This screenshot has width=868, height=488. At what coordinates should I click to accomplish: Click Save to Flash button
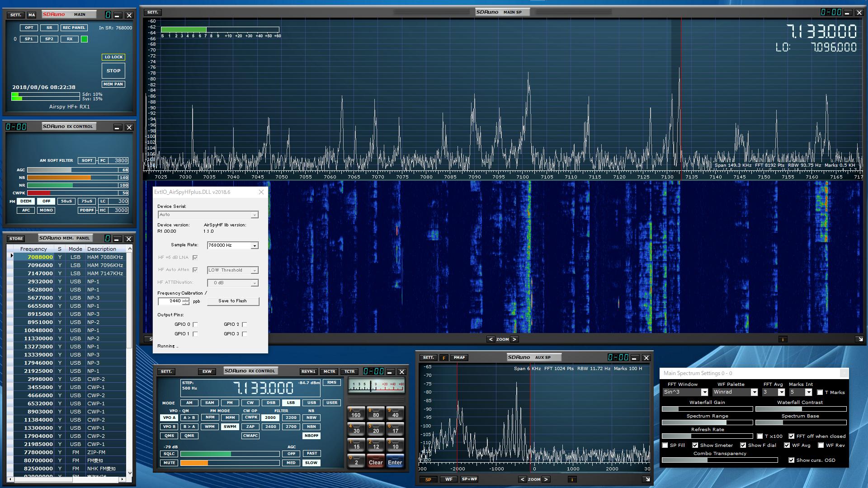233,301
